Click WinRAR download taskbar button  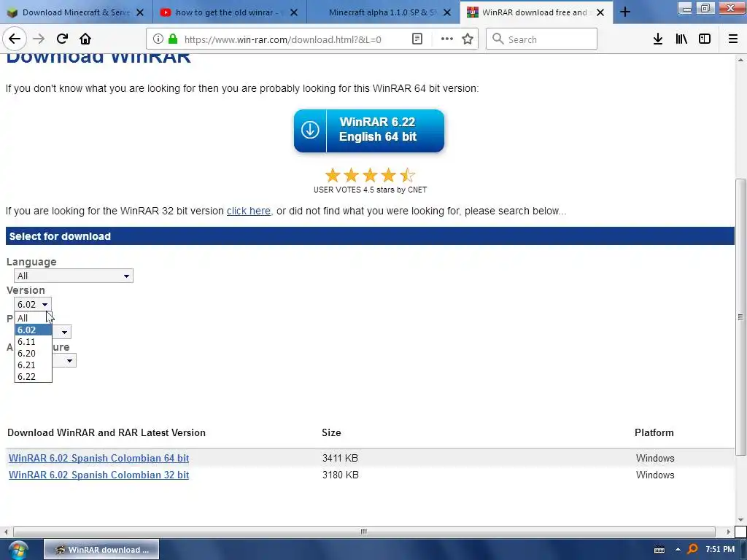[101, 550]
